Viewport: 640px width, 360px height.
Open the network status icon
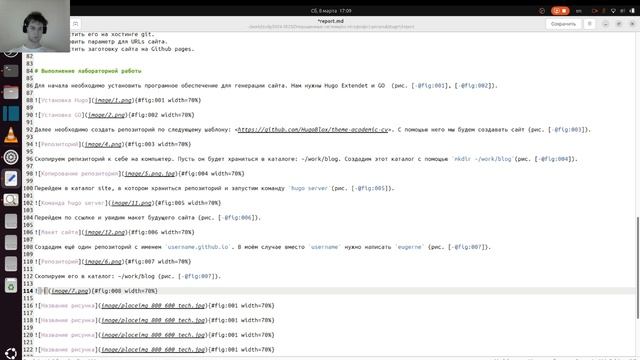[x=613, y=11]
